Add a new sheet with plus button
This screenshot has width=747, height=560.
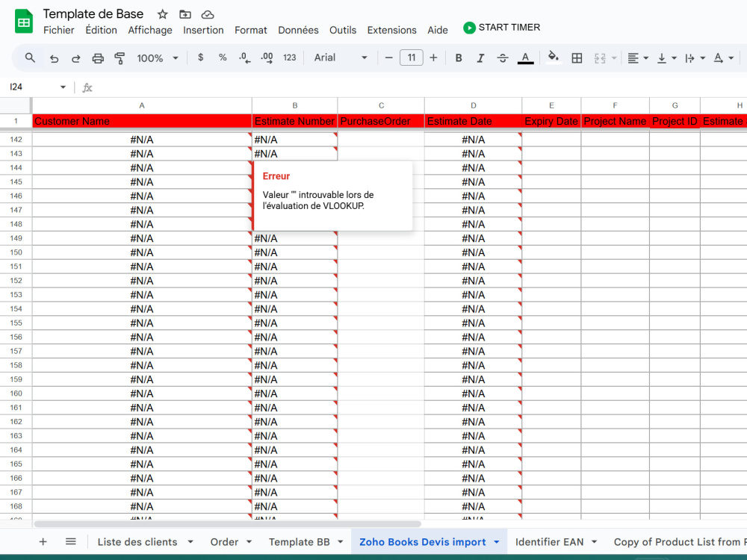[43, 541]
